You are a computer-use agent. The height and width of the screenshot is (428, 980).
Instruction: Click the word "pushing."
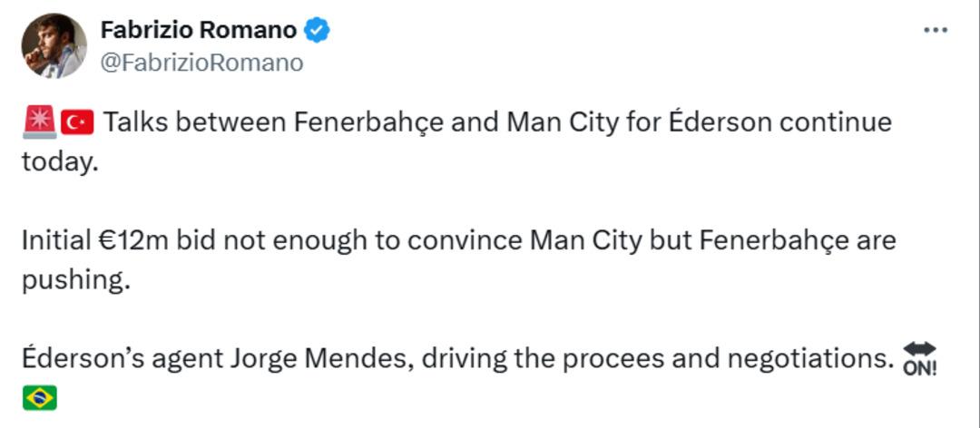tap(75, 280)
